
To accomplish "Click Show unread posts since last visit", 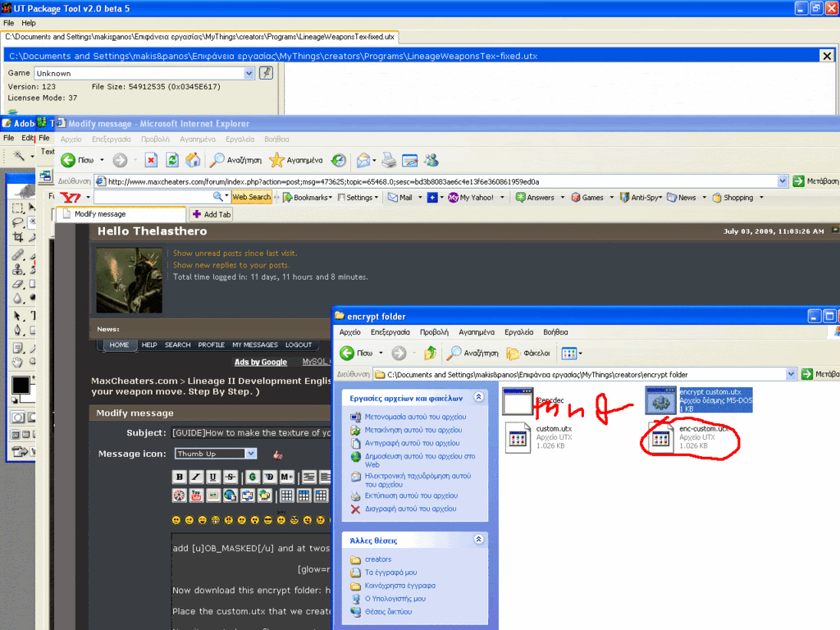I will [x=235, y=253].
